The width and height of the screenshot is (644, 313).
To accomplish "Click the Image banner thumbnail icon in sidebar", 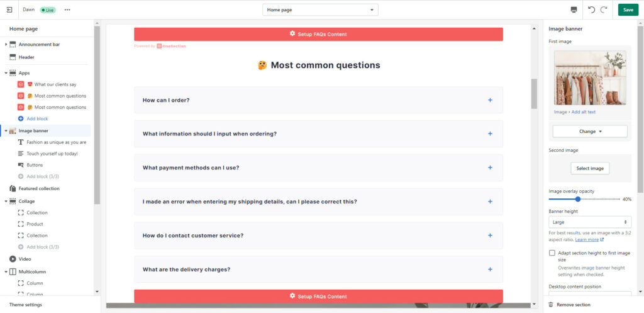I will click(13, 131).
